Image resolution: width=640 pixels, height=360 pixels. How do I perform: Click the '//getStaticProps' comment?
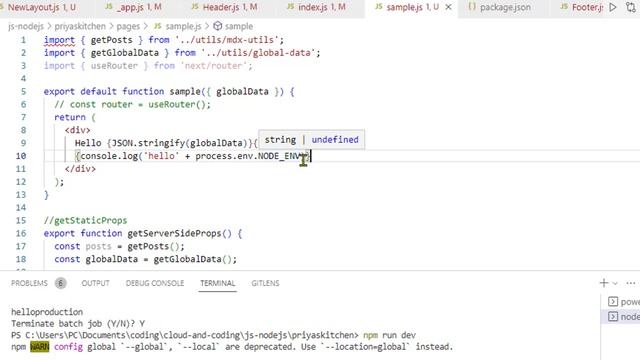pyautogui.click(x=85, y=220)
